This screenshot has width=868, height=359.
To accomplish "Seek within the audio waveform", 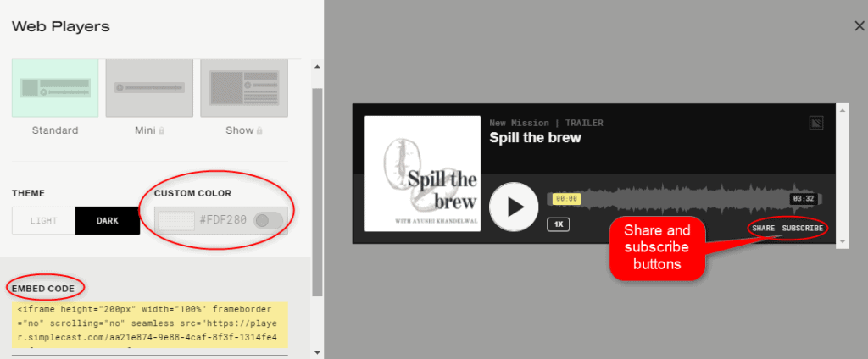I will pos(678,200).
